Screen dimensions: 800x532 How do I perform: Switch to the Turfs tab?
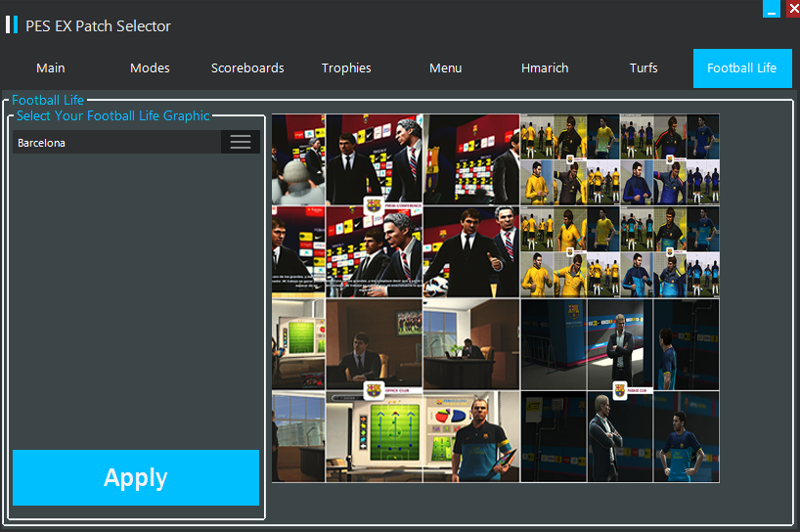pyautogui.click(x=644, y=68)
